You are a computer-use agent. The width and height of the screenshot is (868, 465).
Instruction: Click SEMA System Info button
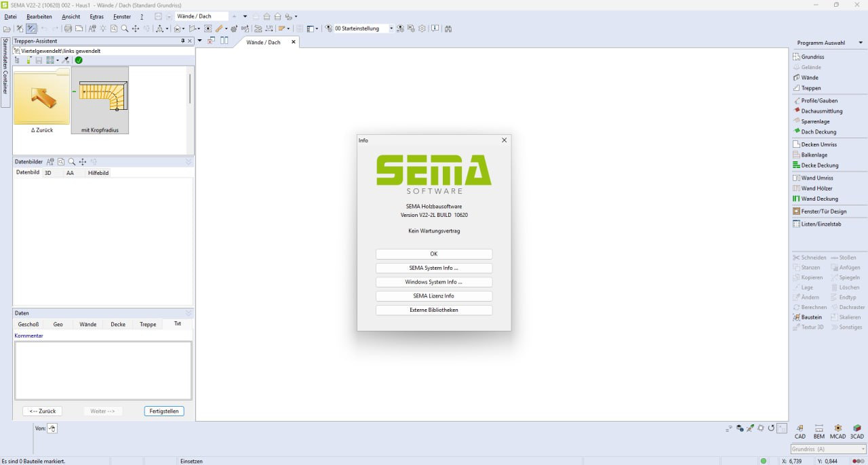434,268
